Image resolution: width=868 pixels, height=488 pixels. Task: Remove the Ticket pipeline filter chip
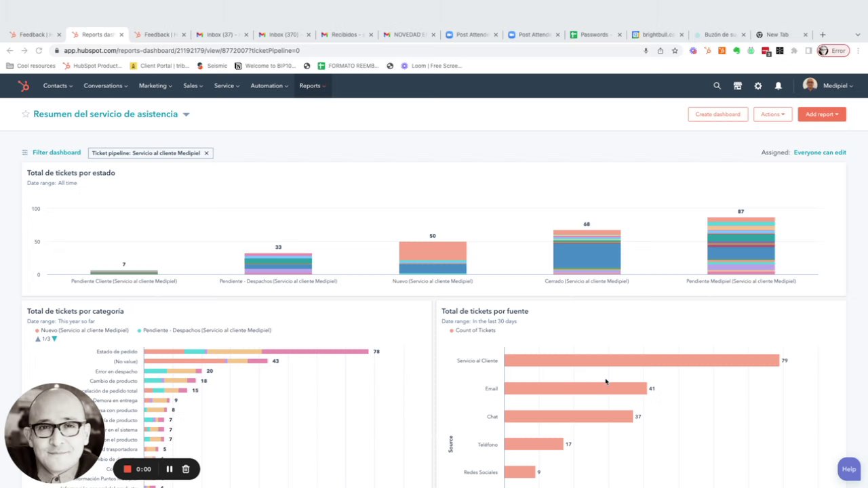pyautogui.click(x=206, y=153)
